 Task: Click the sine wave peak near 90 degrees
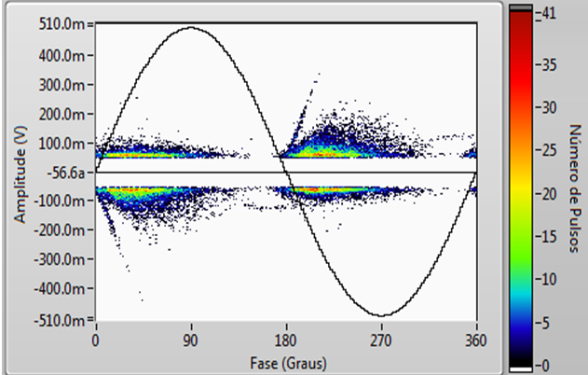point(191,27)
